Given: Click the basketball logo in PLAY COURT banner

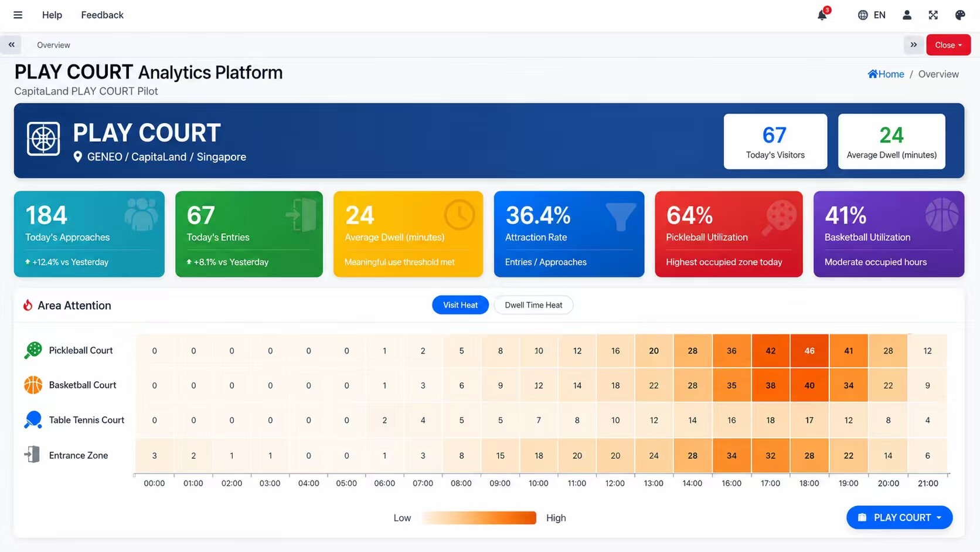Looking at the screenshot, I should pyautogui.click(x=43, y=139).
